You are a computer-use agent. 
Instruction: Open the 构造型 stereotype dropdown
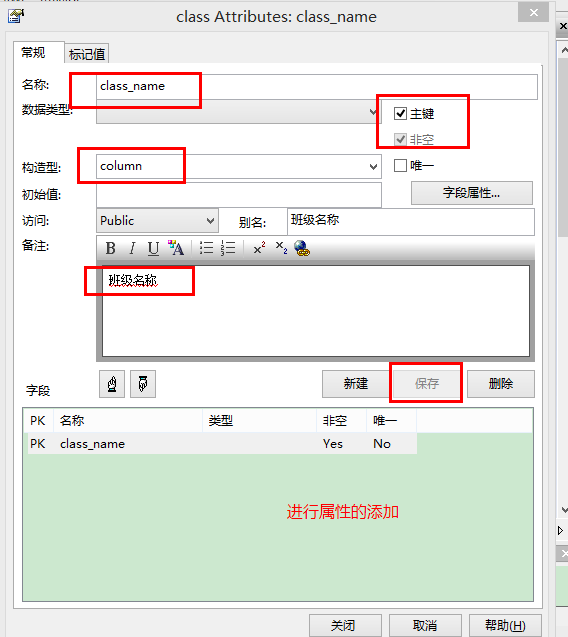[373, 167]
